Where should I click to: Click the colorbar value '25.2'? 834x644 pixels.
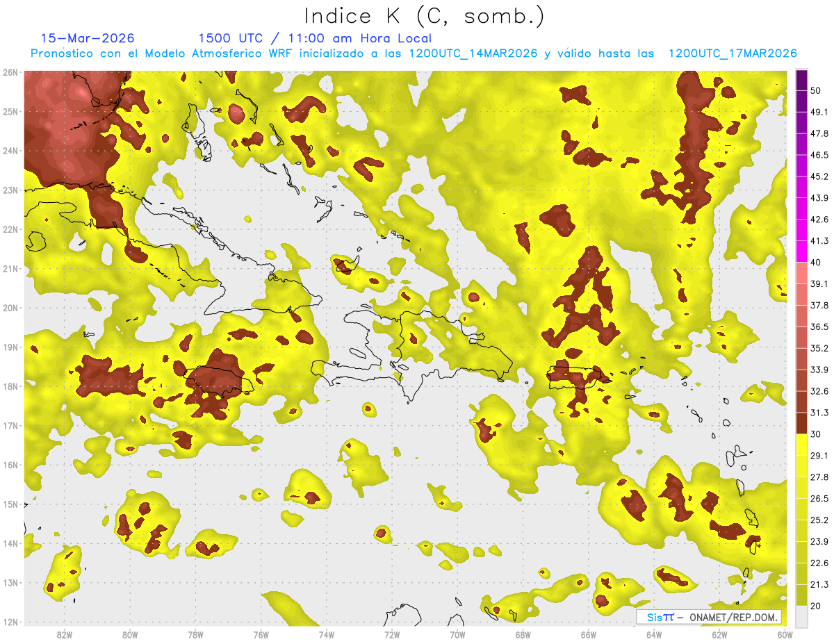(x=819, y=520)
